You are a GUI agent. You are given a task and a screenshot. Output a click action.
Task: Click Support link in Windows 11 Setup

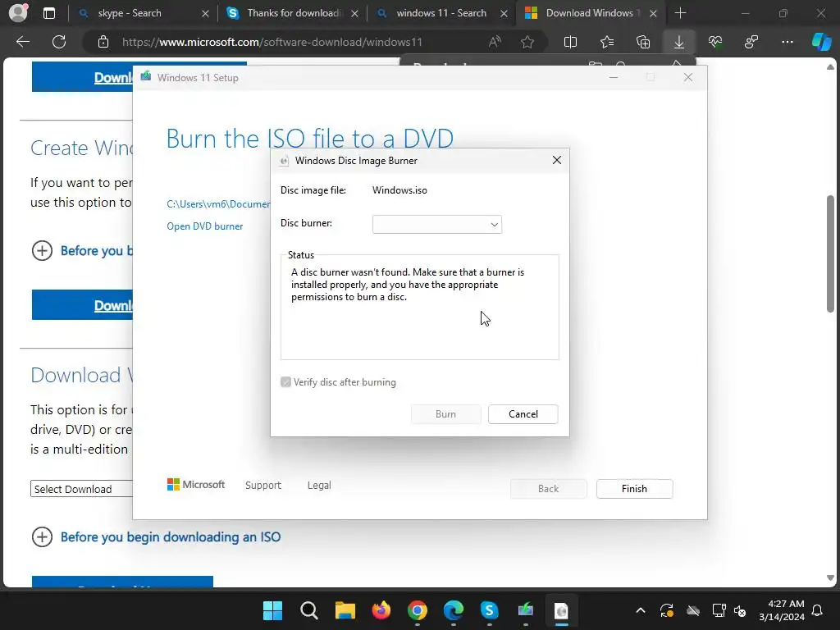pos(263,485)
